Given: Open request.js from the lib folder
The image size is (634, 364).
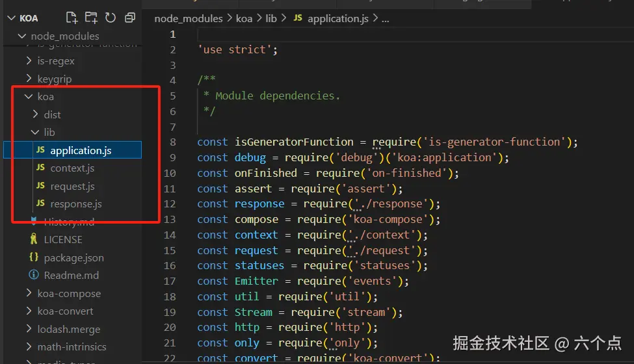Looking at the screenshot, I should (x=72, y=187).
